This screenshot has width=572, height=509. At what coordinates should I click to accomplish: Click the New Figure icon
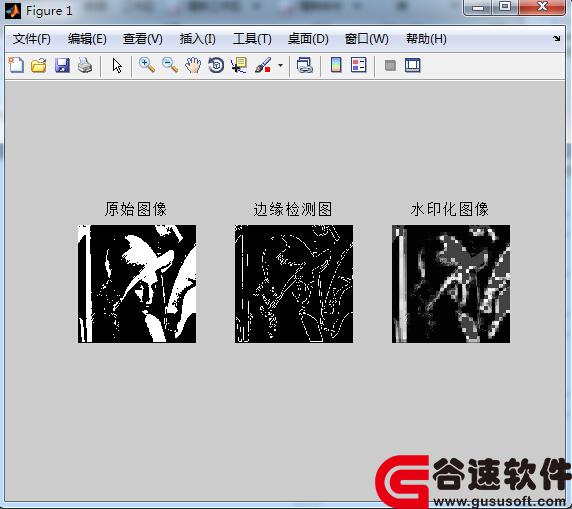coord(16,66)
